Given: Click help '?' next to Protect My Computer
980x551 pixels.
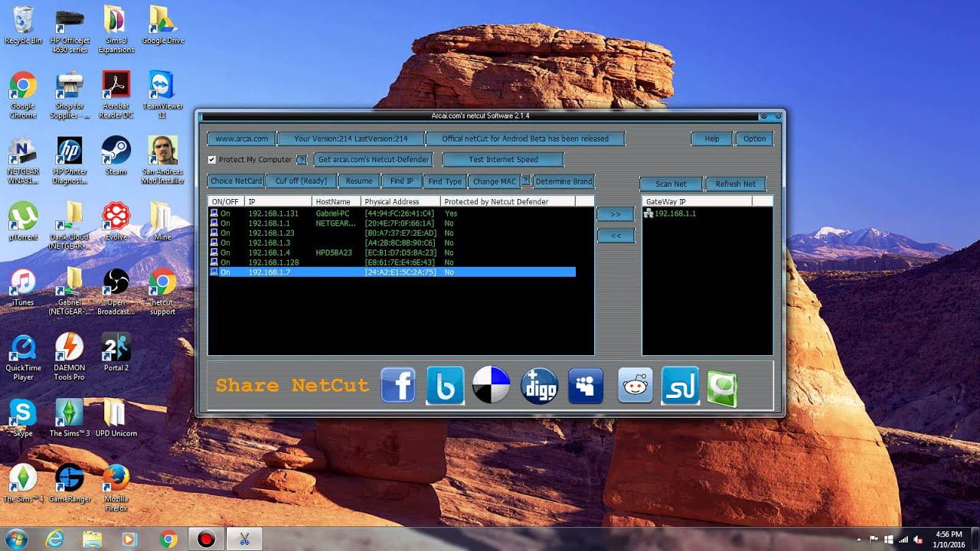Looking at the screenshot, I should (x=302, y=159).
